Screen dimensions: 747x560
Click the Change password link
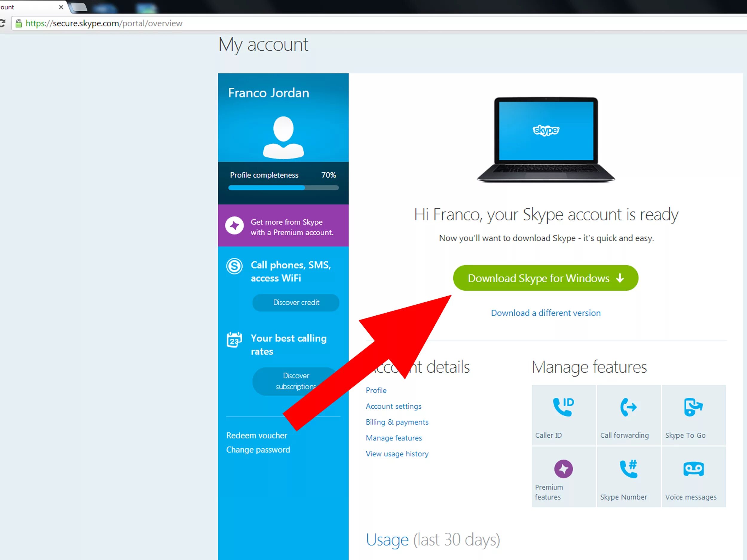tap(258, 449)
